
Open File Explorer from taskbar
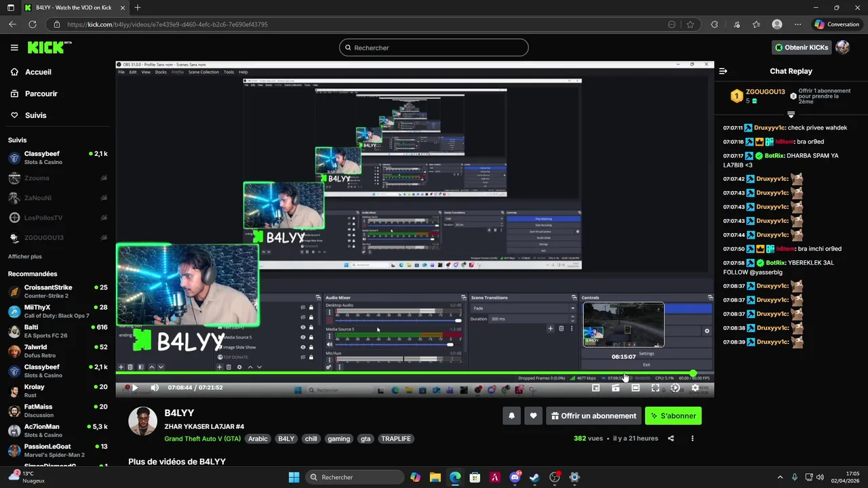coord(435,477)
